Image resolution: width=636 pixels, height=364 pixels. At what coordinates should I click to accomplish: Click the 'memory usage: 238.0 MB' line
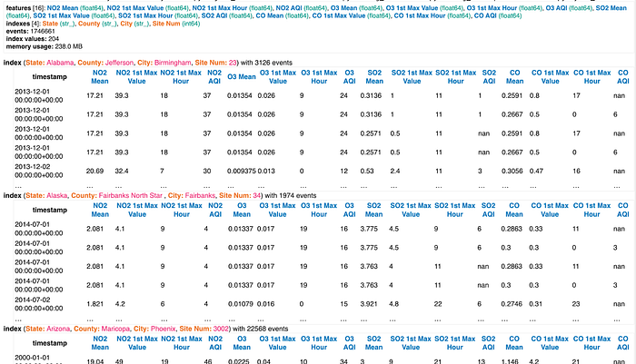pyautogui.click(x=45, y=46)
